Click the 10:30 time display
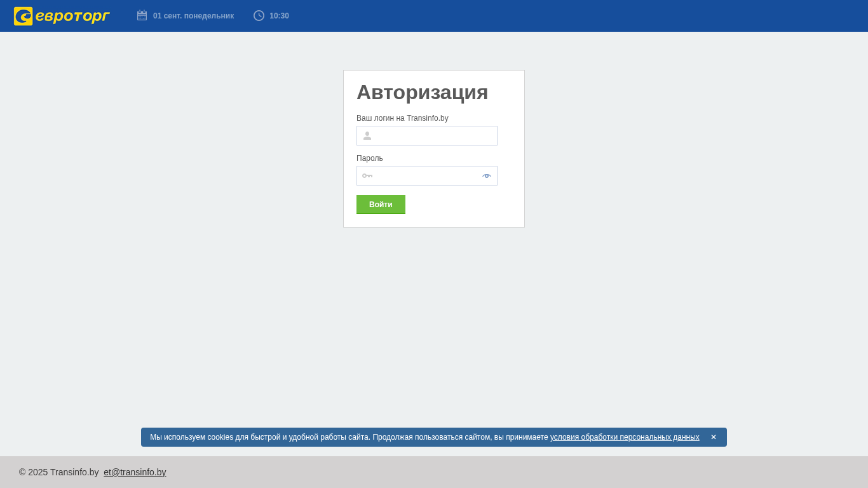 click(279, 16)
